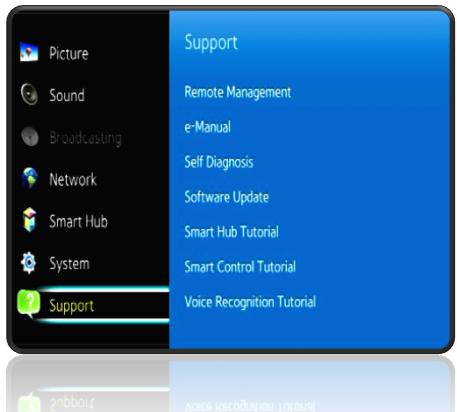Choose Software Update
457x412 pixels.
[x=227, y=197]
